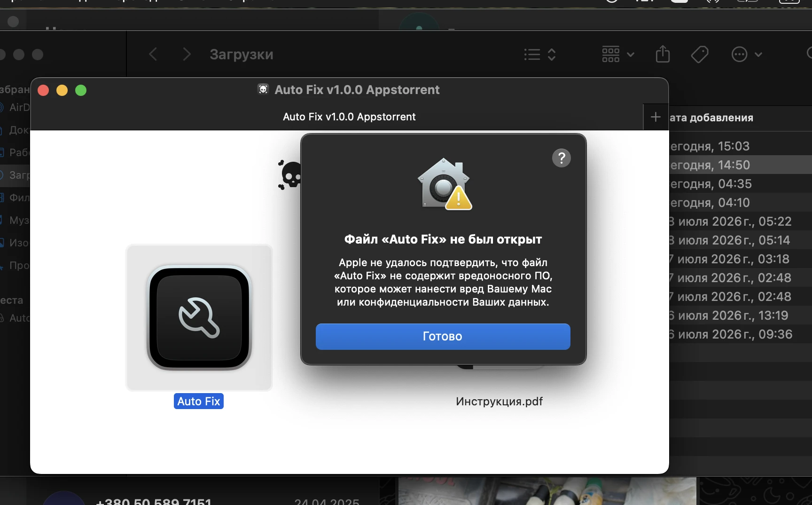Close the Auto Fix v1.0.0 Appstorrent window
The width and height of the screenshot is (812, 505).
click(43, 90)
